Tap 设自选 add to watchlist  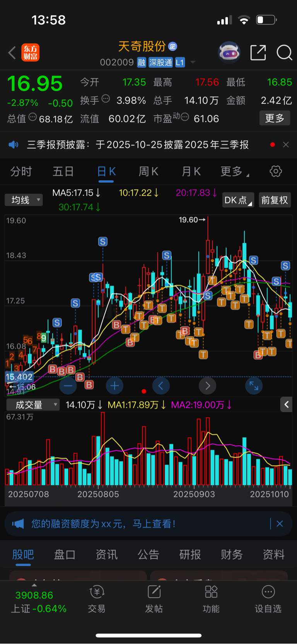pos(268,599)
